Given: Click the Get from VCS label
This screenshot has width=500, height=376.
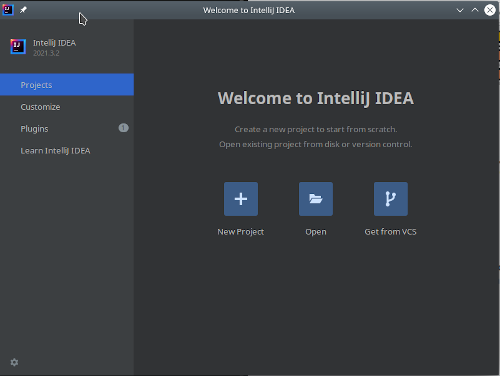Looking at the screenshot, I should click(x=390, y=232).
